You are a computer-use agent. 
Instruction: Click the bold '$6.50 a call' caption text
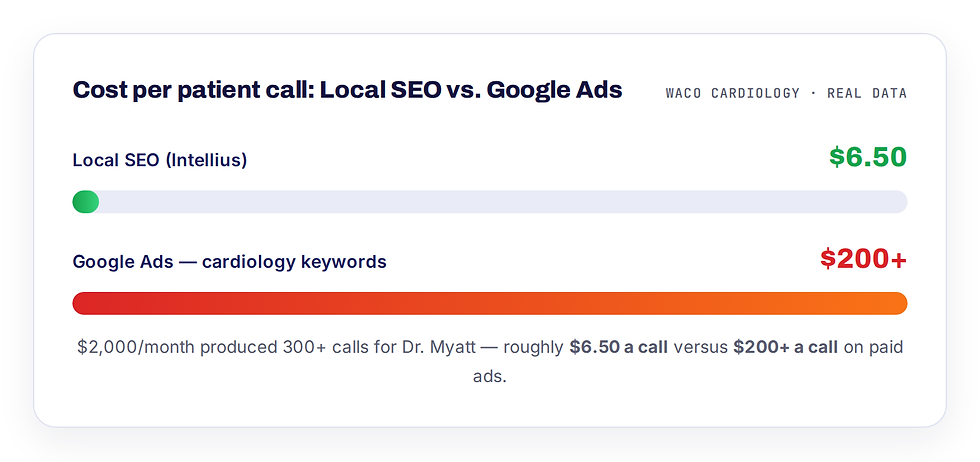pyautogui.click(x=619, y=348)
